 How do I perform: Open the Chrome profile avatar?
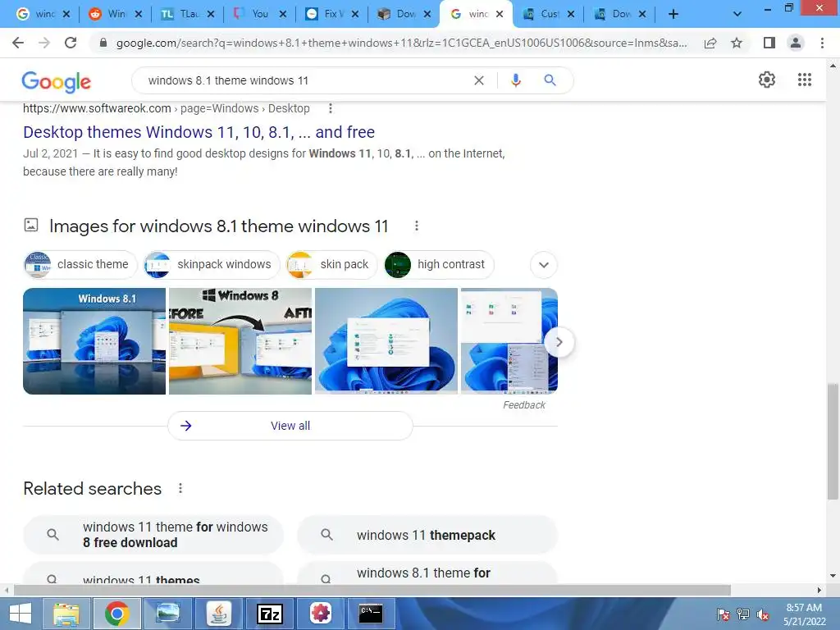(x=796, y=43)
